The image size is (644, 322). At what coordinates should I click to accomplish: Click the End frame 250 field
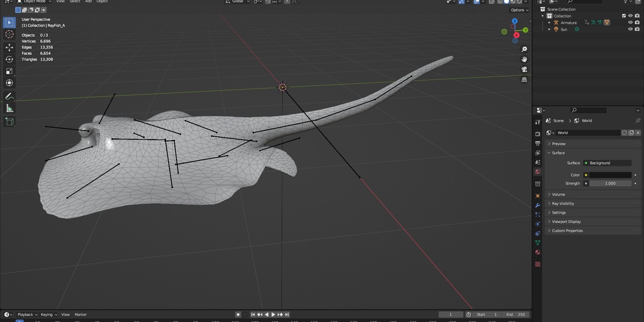516,314
